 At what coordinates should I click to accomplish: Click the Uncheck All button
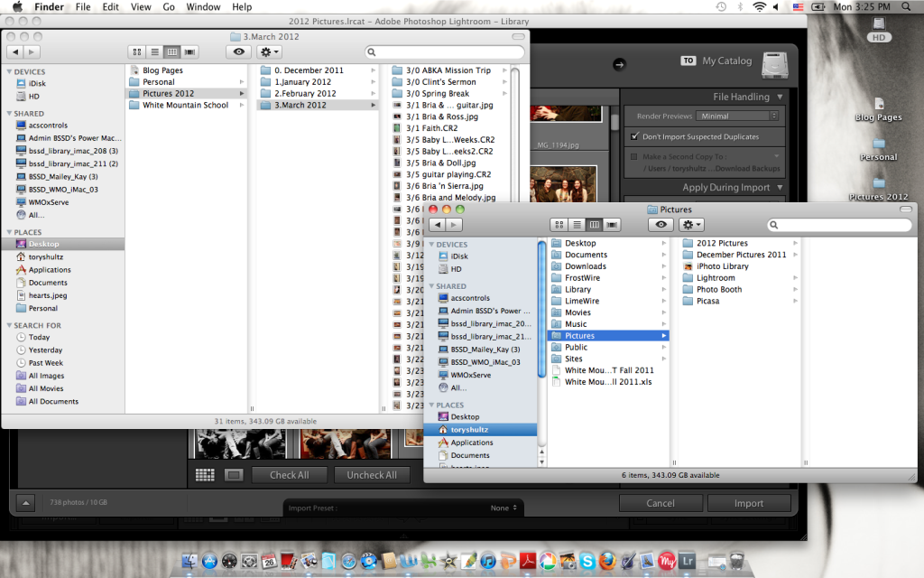pos(371,475)
